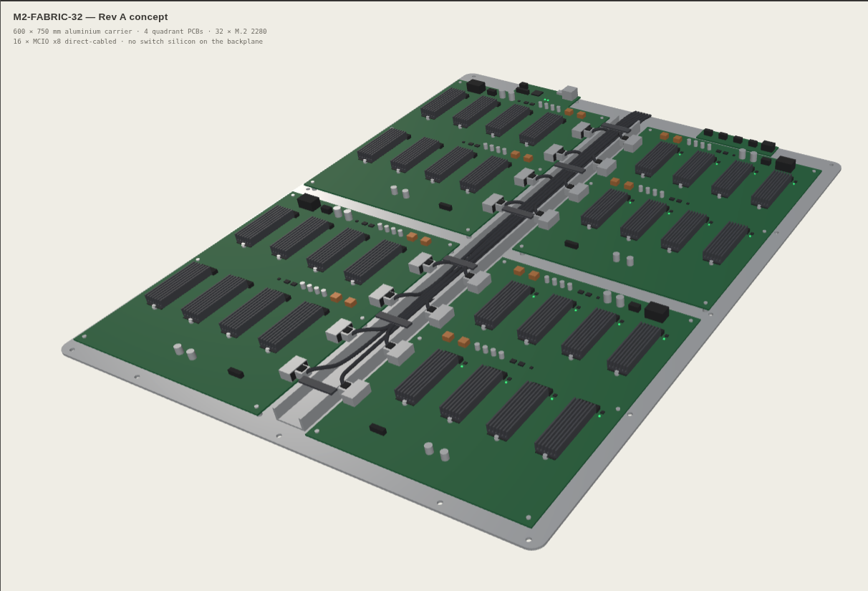Select the "600 × 750 mm aluminium carrier" description line

[140, 32]
